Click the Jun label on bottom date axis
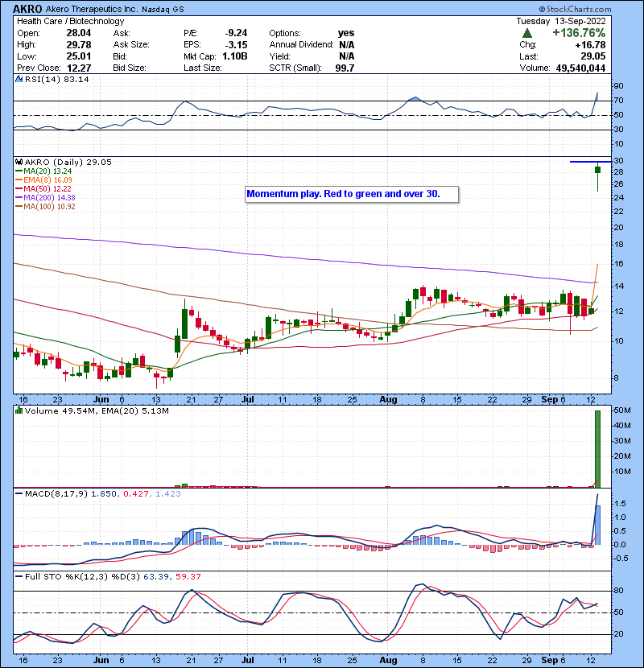The image size is (644, 668). [x=101, y=660]
